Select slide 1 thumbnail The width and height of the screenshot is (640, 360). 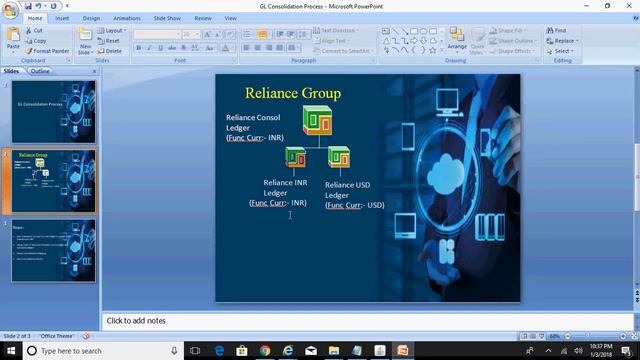click(x=53, y=111)
